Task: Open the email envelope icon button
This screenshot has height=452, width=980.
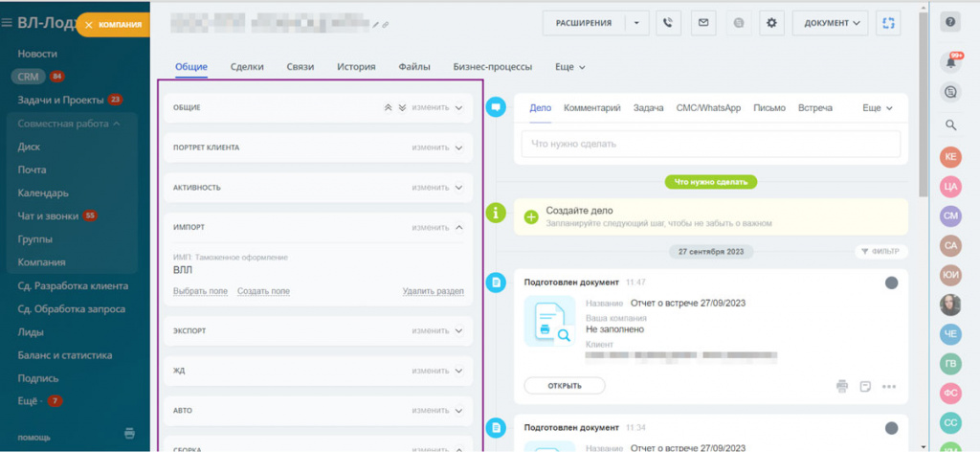Action: (702, 23)
